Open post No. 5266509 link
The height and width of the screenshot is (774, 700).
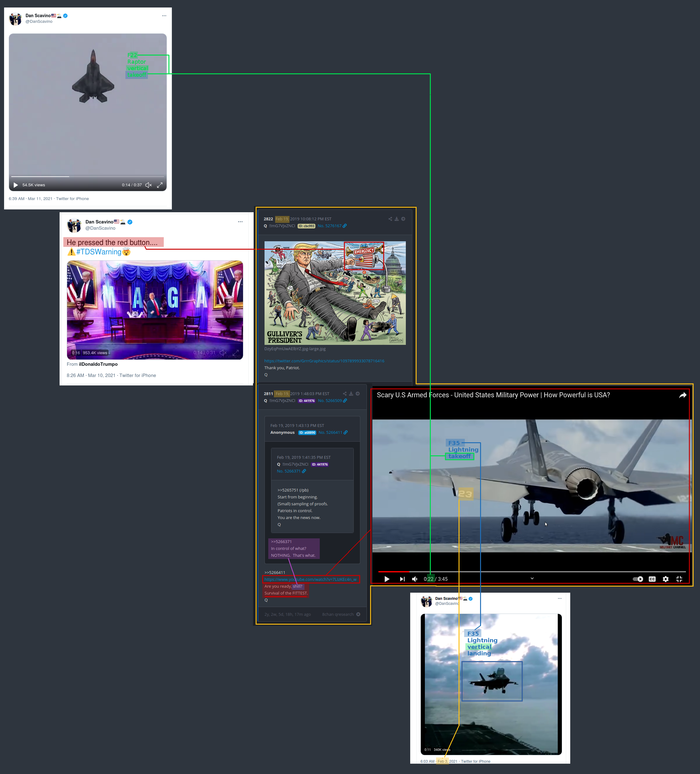pos(332,400)
